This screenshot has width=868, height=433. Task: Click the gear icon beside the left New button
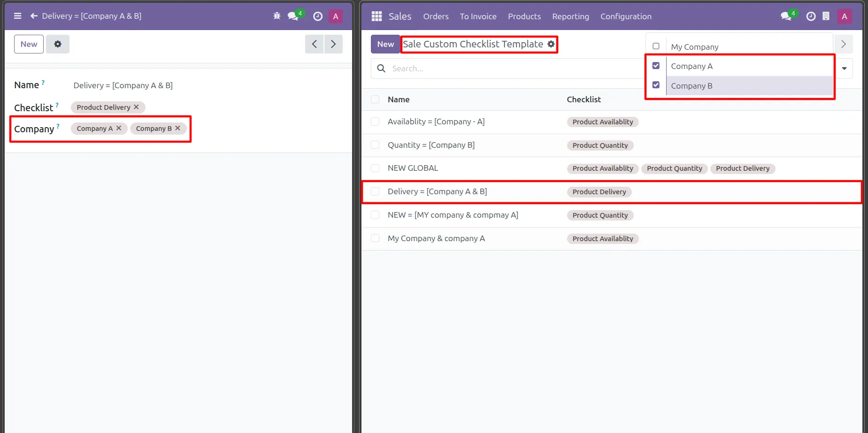point(58,44)
